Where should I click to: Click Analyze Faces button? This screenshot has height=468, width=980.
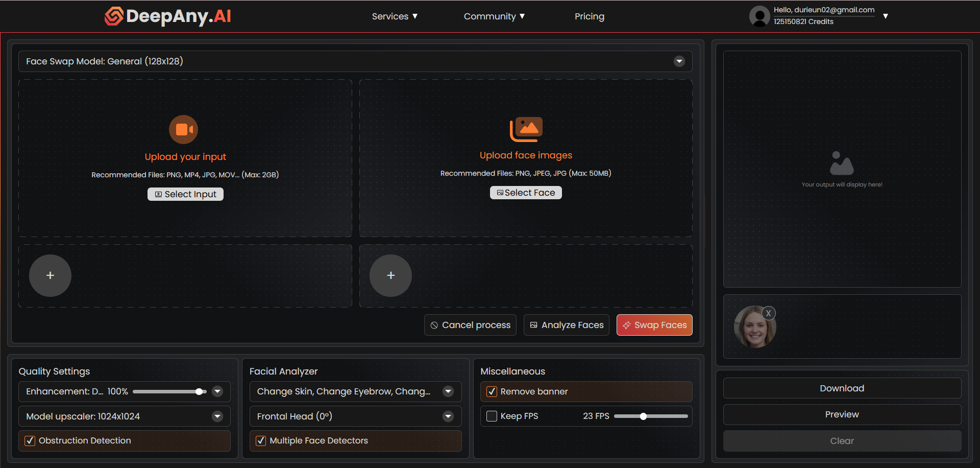(567, 325)
